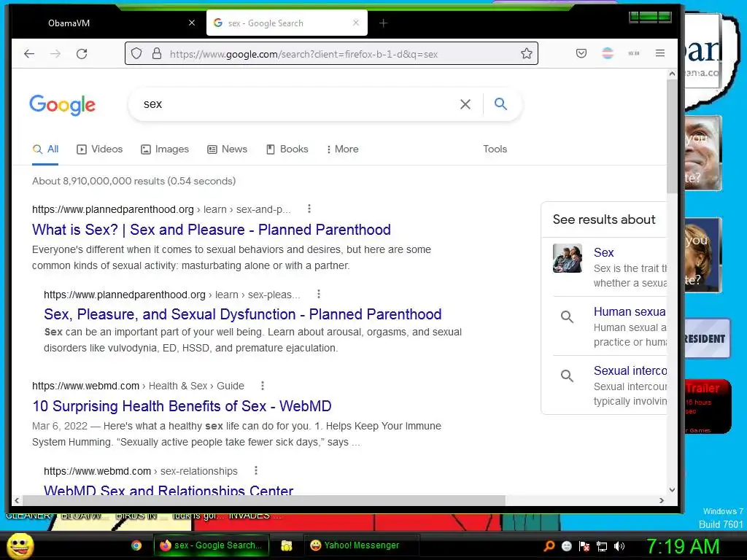The width and height of the screenshot is (747, 560).
Task: Click horizontal scrollbar right arrow
Action: 661,500
